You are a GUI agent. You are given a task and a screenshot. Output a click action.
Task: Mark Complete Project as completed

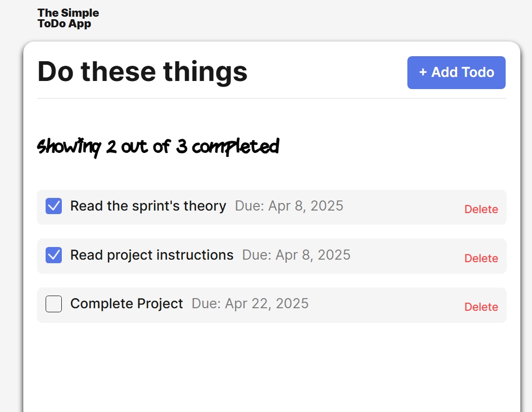pyautogui.click(x=53, y=304)
